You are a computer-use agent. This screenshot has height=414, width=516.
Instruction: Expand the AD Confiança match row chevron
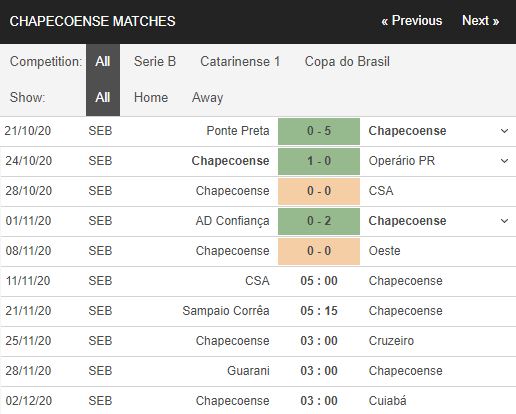[x=505, y=221]
